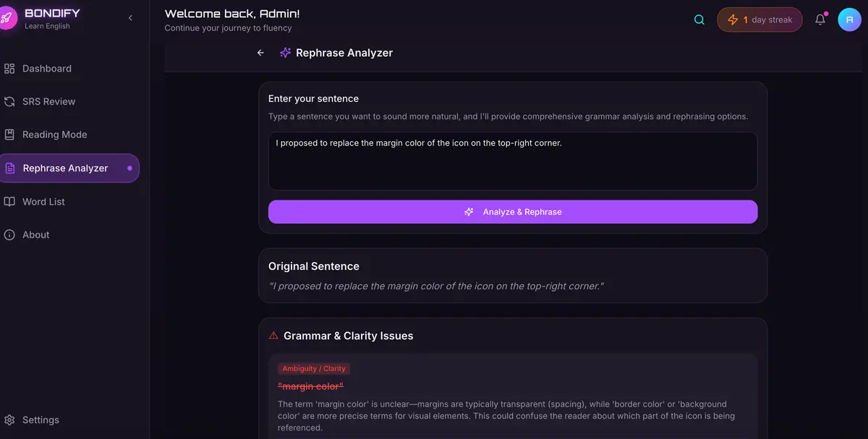
Task: Open notifications with the bell icon
Action: click(x=820, y=20)
